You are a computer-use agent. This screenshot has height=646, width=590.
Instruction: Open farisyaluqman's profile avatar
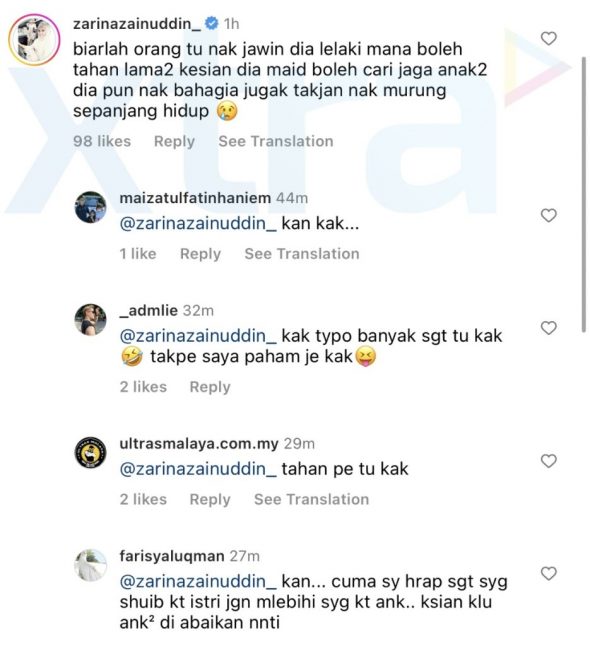tap(91, 565)
